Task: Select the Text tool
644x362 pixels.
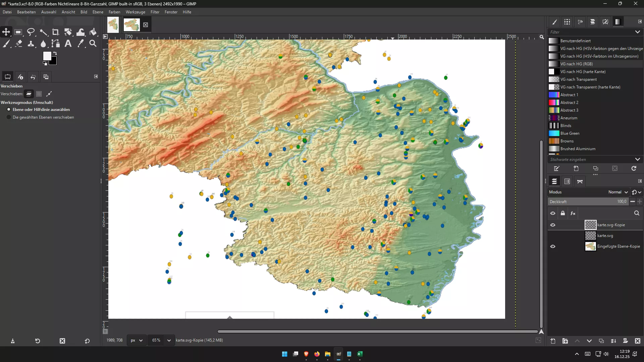Action: 68,44
